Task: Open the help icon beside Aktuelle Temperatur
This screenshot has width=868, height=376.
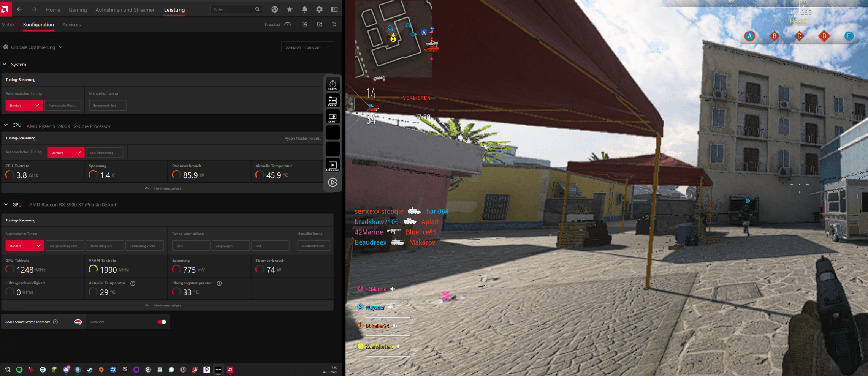Action: 133,283
